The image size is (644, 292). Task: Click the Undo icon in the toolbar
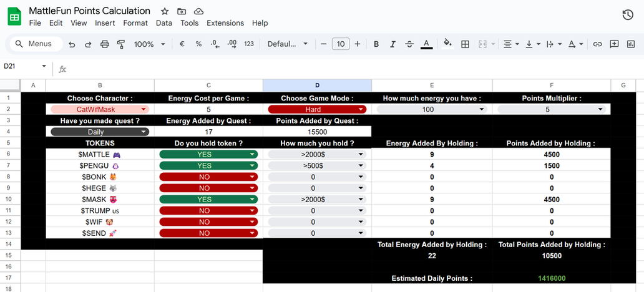[72, 44]
